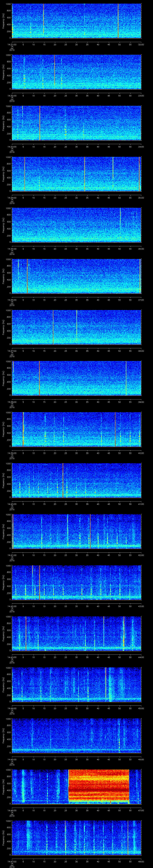Click the 14:34:00 start time label
This screenshot has height=868, width=153.
pyautogui.click(x=12, y=198)
